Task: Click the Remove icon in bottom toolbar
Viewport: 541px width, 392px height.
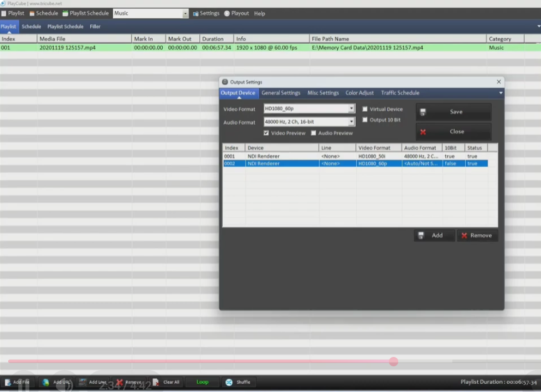Action: pos(119,382)
